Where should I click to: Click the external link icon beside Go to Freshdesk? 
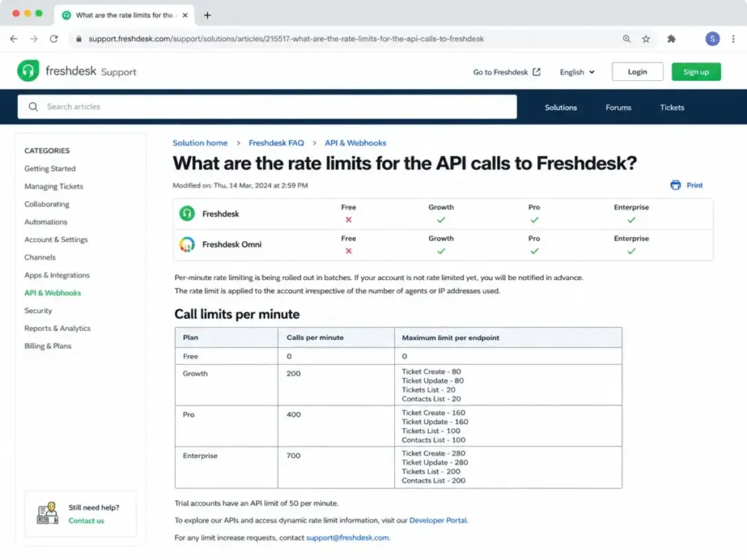point(536,72)
